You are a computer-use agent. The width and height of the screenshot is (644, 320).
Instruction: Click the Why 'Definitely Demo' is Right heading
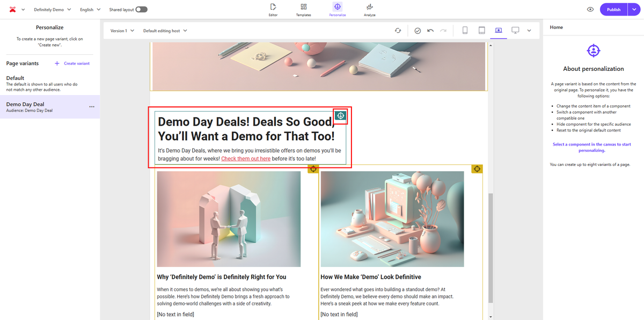[x=222, y=277]
